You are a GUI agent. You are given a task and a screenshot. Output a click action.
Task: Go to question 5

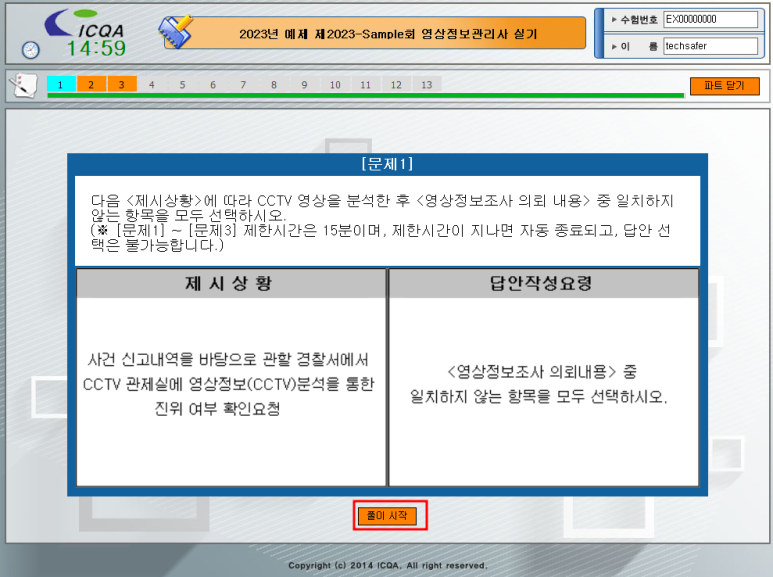coord(182,85)
